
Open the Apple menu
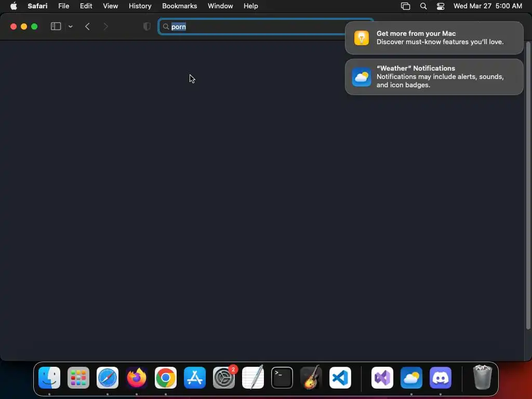coord(14,6)
